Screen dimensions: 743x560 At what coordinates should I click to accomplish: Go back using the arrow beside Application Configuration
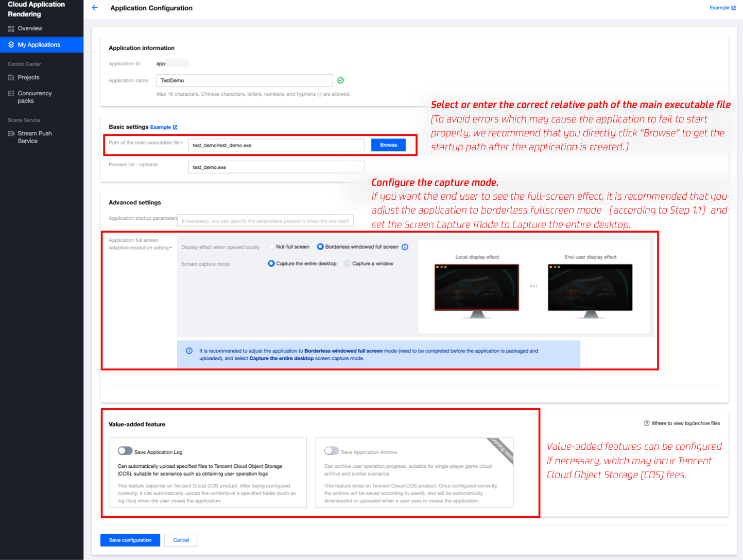(95, 8)
